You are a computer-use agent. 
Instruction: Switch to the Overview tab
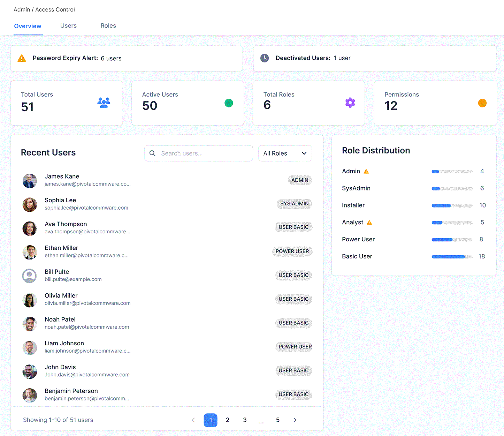[28, 26]
